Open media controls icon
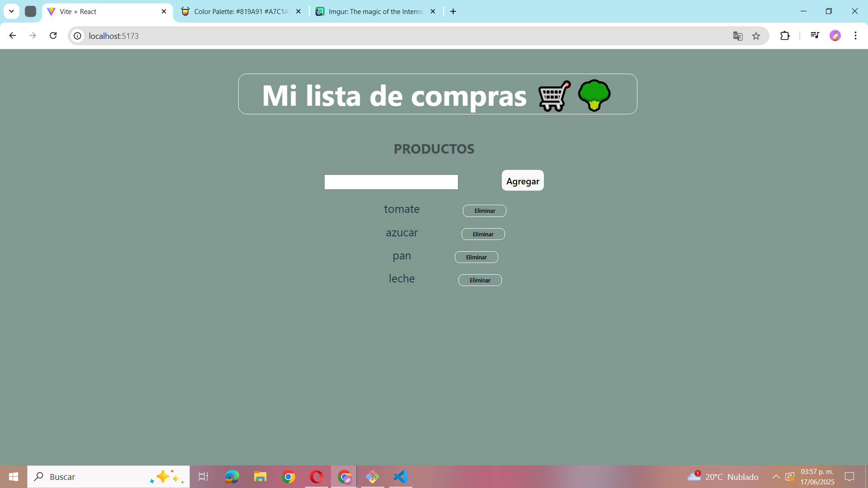868x488 pixels. (x=815, y=36)
